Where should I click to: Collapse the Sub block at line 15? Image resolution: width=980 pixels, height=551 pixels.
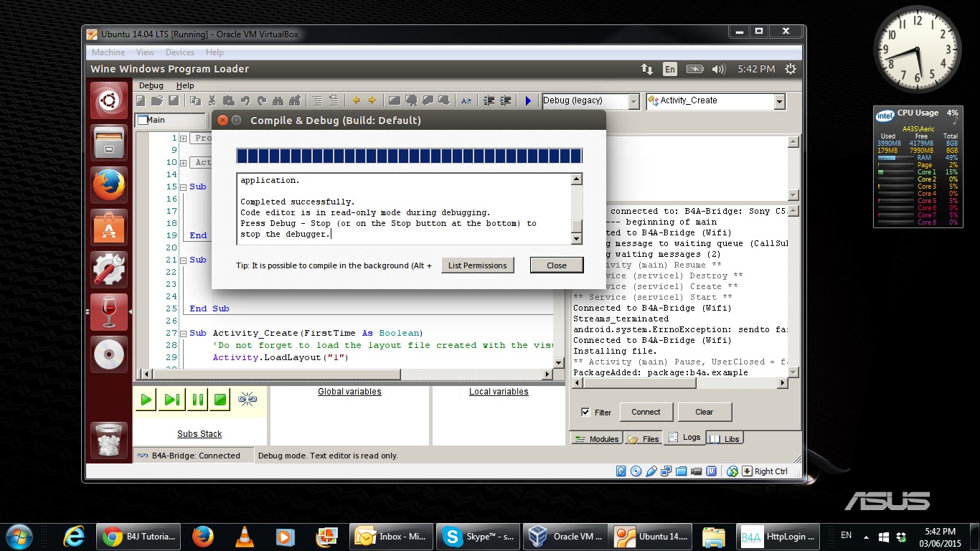[184, 187]
